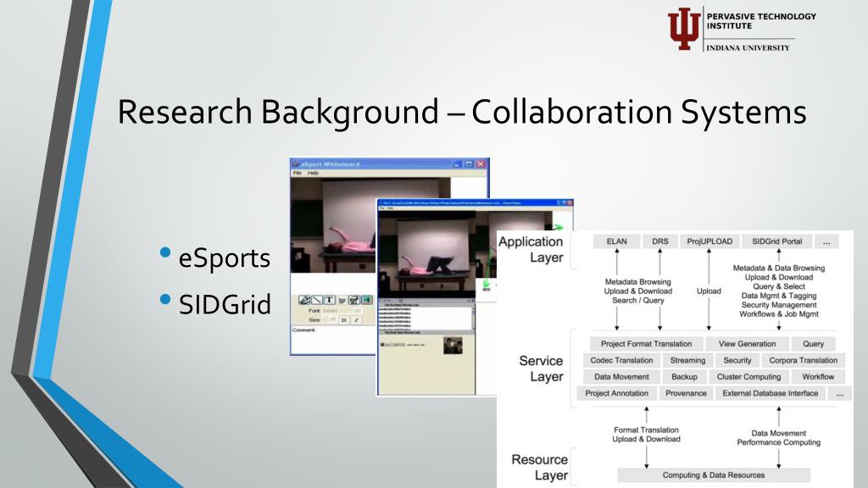
Task: Click the 'eSports' bullet text
Action: (x=224, y=258)
